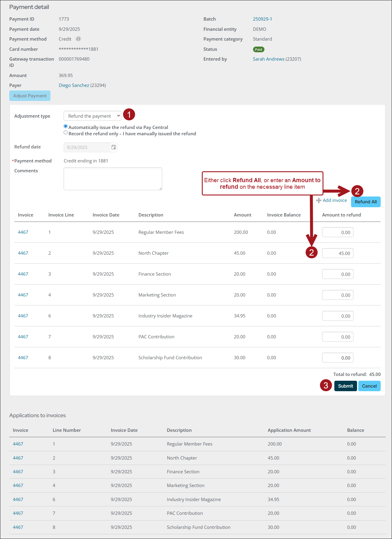The image size is (392, 539).
Task: Open payer Diego Sanchez profile link
Action: [74, 85]
